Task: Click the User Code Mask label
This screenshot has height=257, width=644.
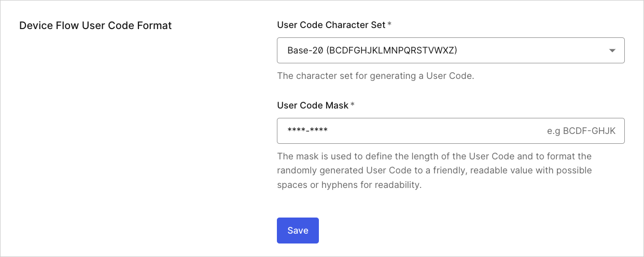Action: click(x=313, y=105)
